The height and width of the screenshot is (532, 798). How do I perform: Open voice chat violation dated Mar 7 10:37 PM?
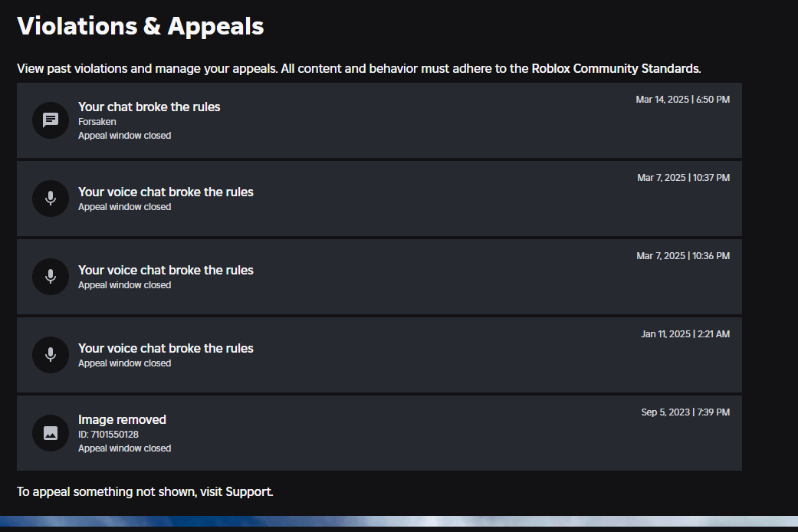pos(379,199)
